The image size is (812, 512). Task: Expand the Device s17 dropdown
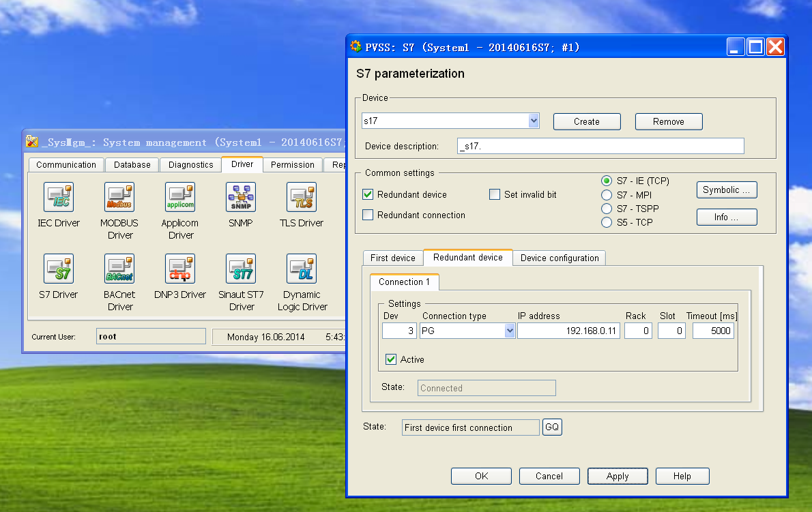pos(534,121)
